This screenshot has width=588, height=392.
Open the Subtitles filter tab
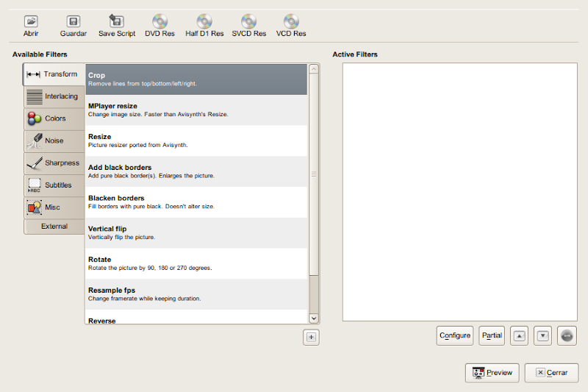pos(54,185)
